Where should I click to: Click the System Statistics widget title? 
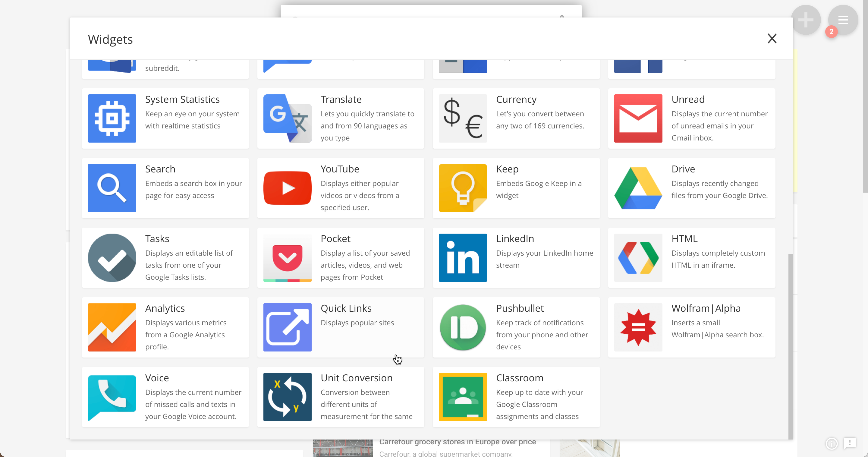tap(182, 99)
